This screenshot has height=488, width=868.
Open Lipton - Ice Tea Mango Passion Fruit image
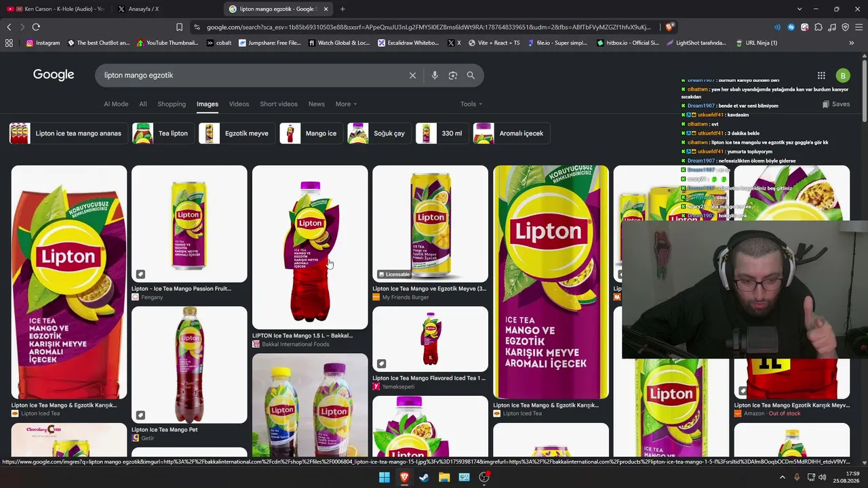click(189, 224)
